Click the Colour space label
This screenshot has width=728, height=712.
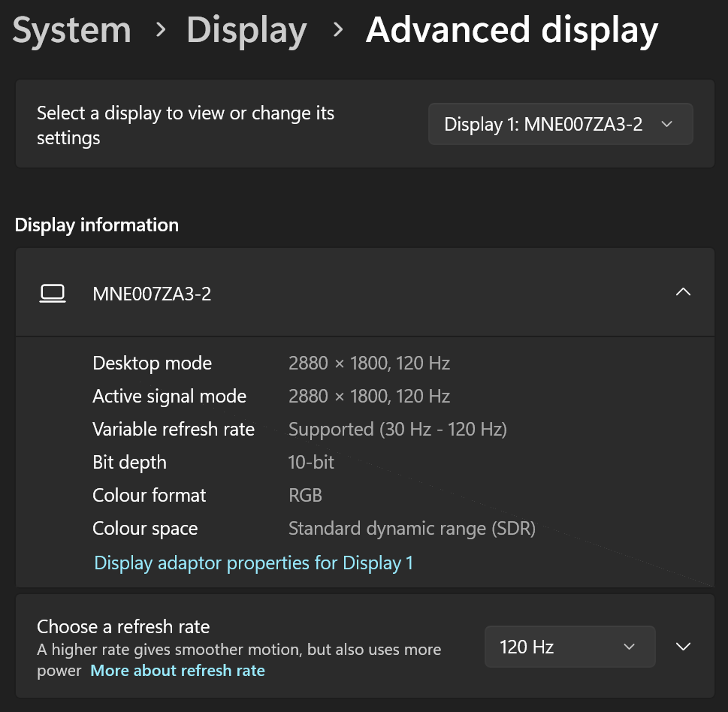click(x=145, y=529)
